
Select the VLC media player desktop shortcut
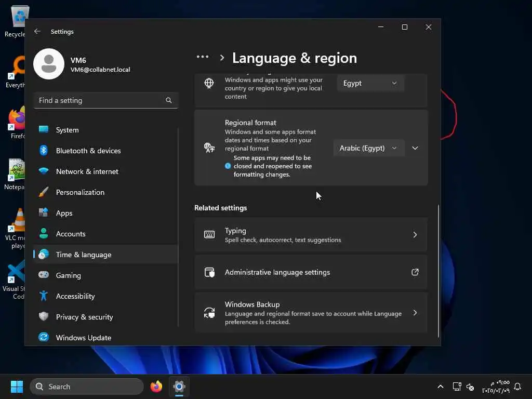pos(15,229)
